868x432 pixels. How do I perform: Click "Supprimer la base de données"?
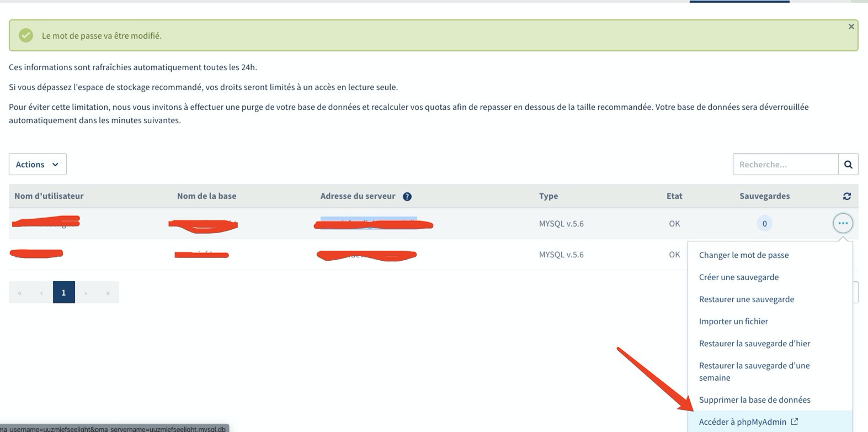tap(754, 400)
